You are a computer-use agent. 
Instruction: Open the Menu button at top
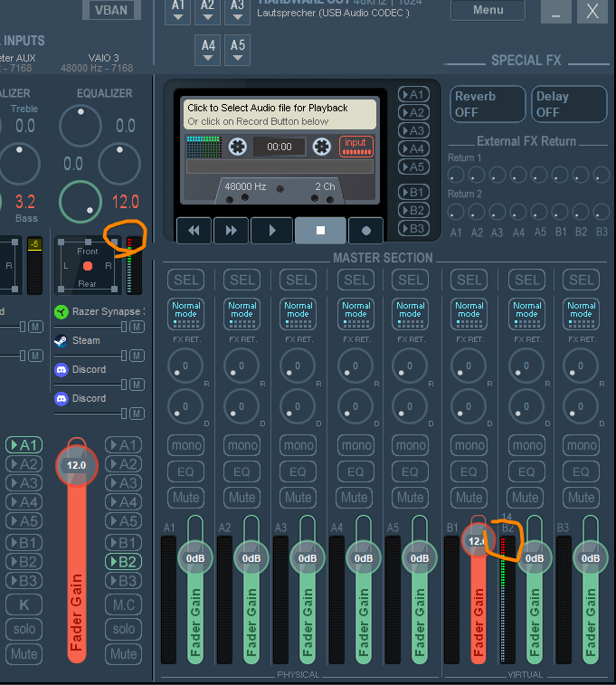[x=488, y=10]
